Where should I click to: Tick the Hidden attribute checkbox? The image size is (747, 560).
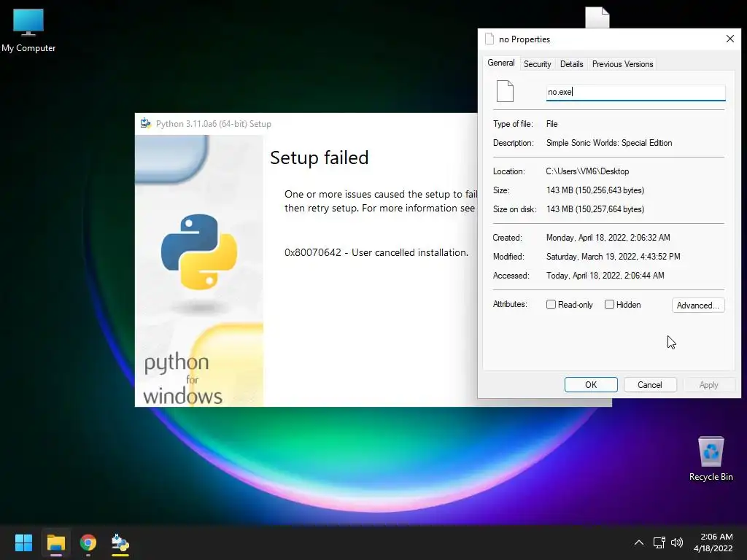pos(609,305)
